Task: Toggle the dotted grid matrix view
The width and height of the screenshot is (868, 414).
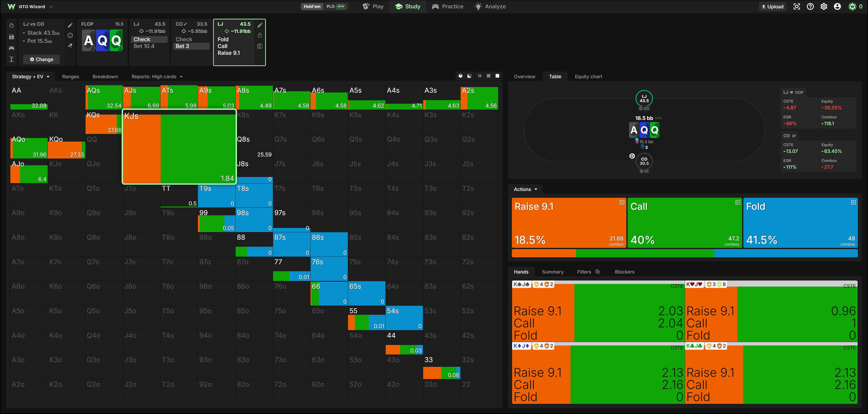Action: (x=489, y=76)
